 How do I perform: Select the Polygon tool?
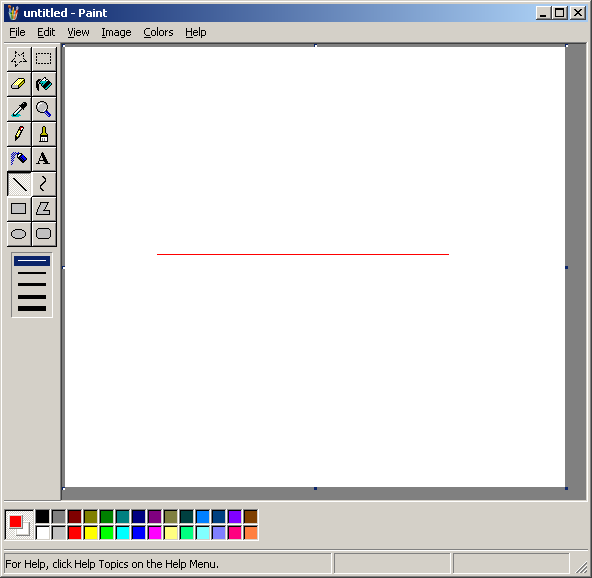pos(44,209)
